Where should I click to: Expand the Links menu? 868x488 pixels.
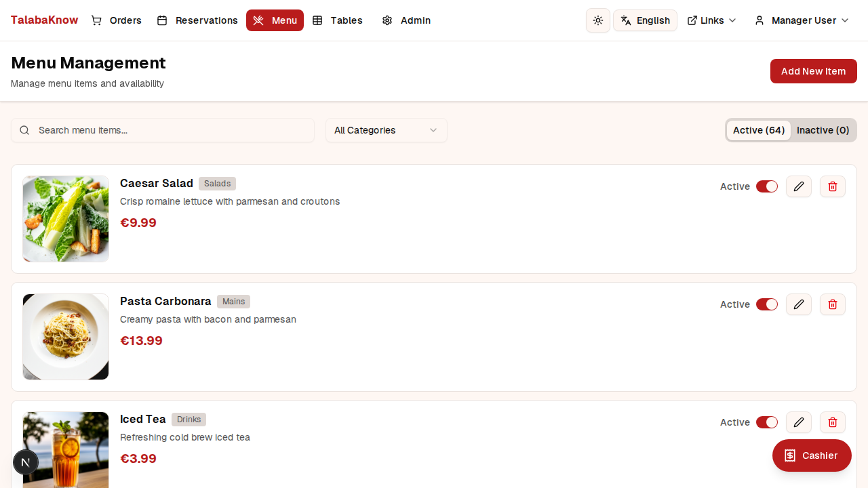711,20
